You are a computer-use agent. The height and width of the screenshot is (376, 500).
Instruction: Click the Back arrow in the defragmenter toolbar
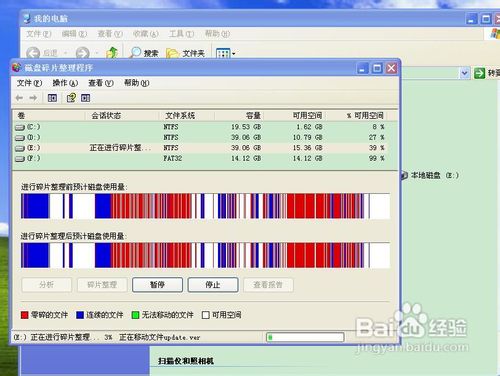click(19, 98)
